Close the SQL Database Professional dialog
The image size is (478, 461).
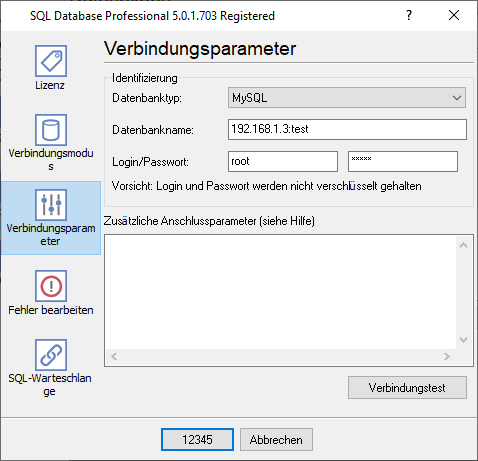[x=454, y=15]
